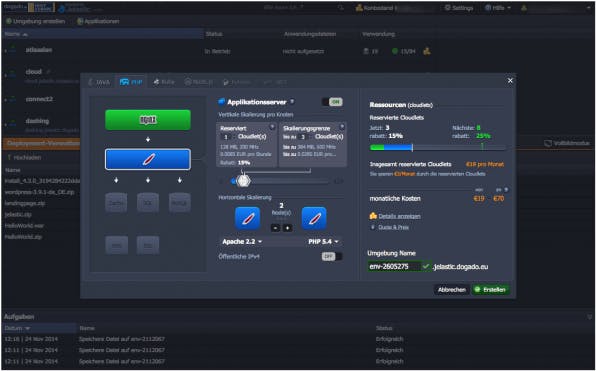Image resolution: width=596 pixels, height=371 pixels.
Task: Click the Abbrechen button
Action: [x=452, y=290]
